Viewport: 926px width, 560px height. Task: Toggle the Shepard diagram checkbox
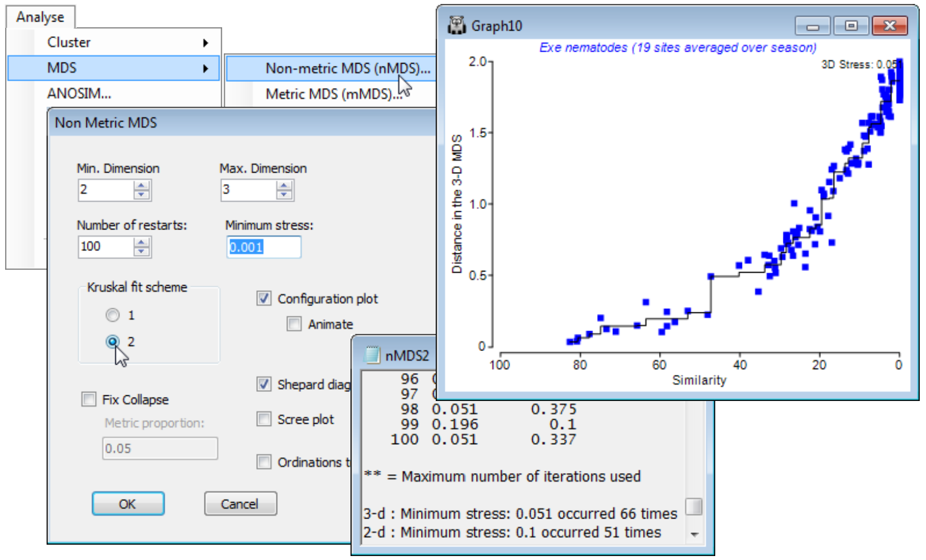tap(264, 385)
